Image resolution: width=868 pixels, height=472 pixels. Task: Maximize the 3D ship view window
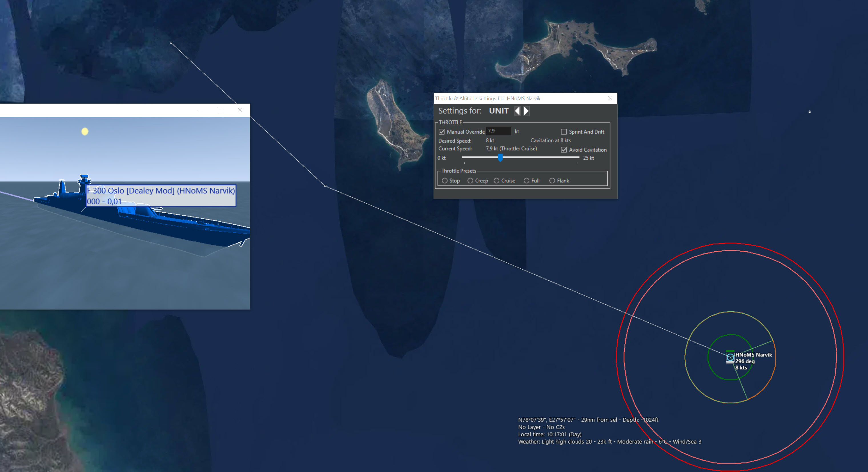(x=220, y=110)
